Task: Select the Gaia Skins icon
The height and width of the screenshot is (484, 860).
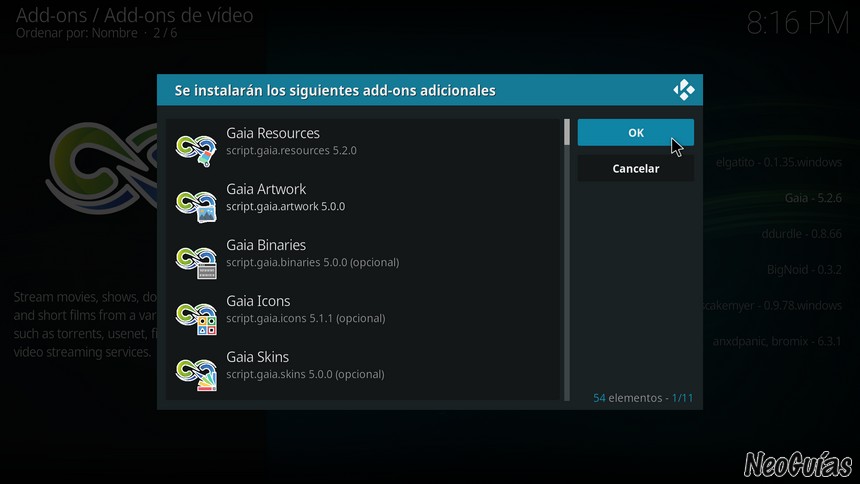Action: tap(196, 374)
